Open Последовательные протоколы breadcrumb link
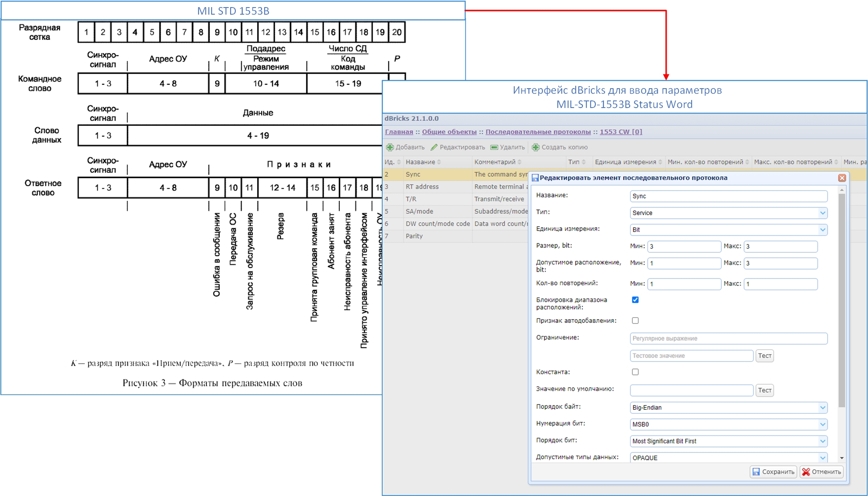The height and width of the screenshot is (496, 868). click(538, 132)
